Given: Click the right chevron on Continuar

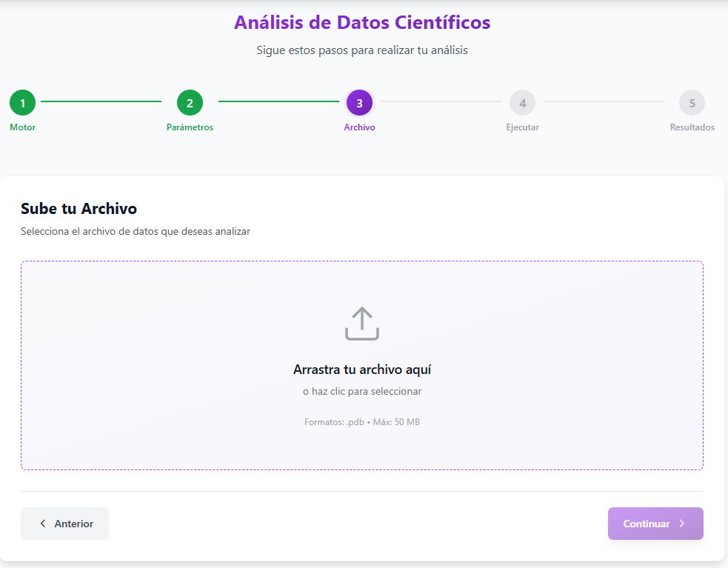Looking at the screenshot, I should click(682, 524).
